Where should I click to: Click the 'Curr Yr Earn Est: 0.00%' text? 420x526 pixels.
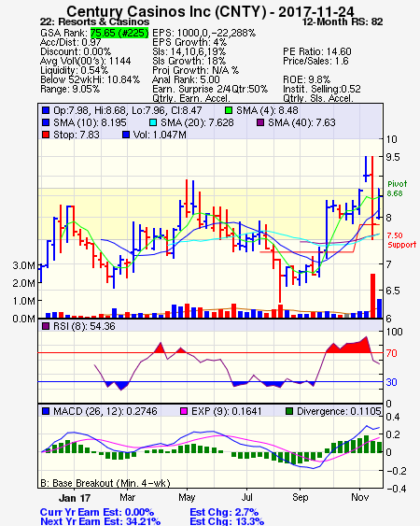pos(97,512)
